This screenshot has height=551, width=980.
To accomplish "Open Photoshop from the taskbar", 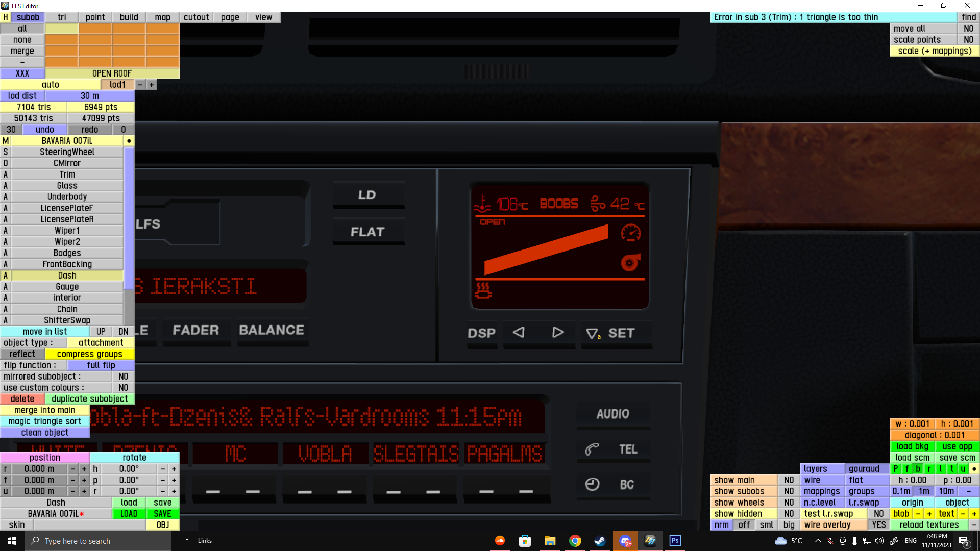I will click(675, 541).
